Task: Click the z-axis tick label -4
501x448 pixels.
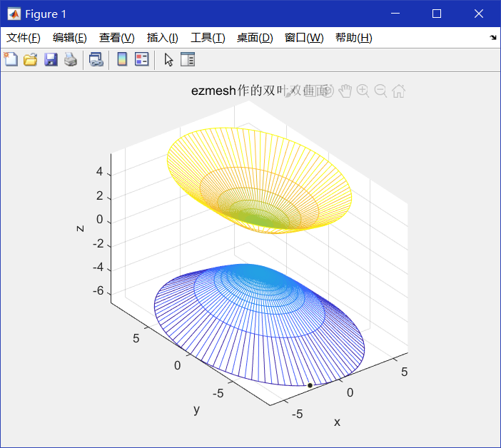Action: click(98, 267)
